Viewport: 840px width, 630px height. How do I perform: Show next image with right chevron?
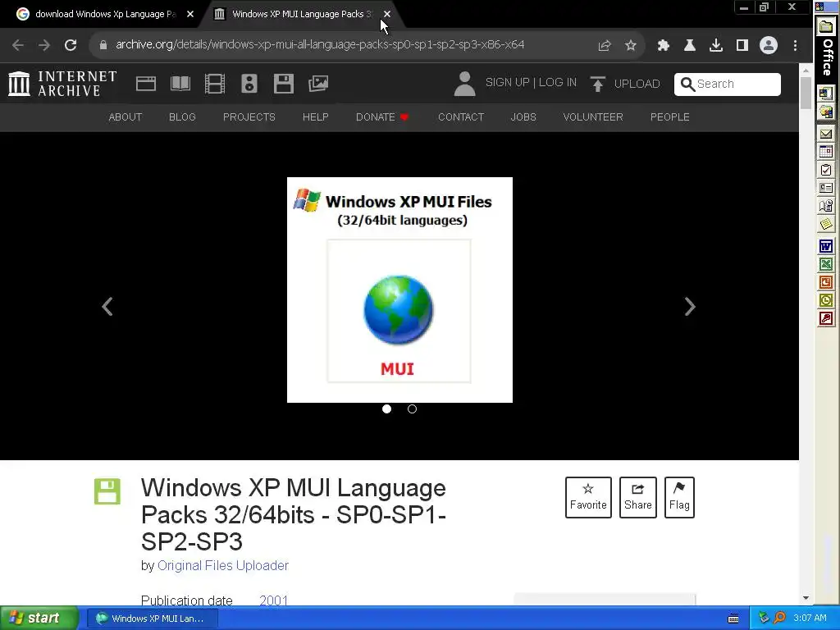pyautogui.click(x=690, y=307)
